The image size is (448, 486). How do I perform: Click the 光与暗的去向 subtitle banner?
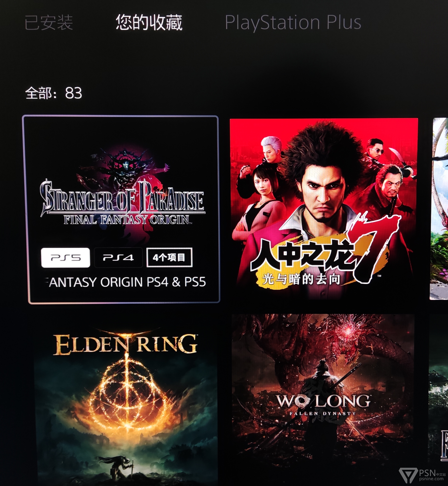click(301, 279)
